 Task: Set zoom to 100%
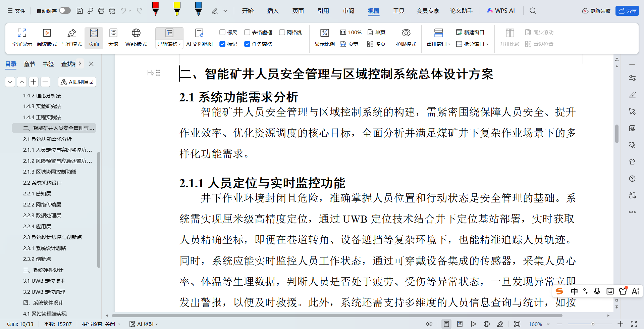[x=351, y=32]
